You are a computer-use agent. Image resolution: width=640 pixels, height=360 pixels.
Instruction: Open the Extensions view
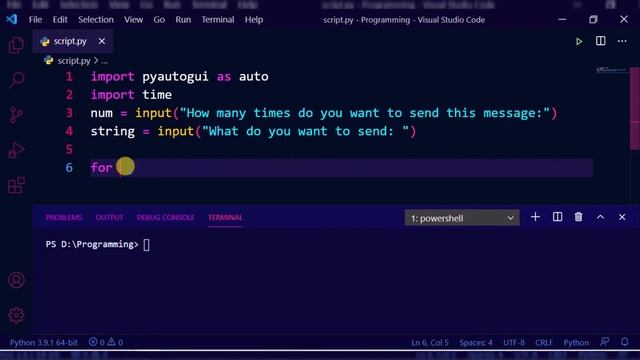point(16,185)
